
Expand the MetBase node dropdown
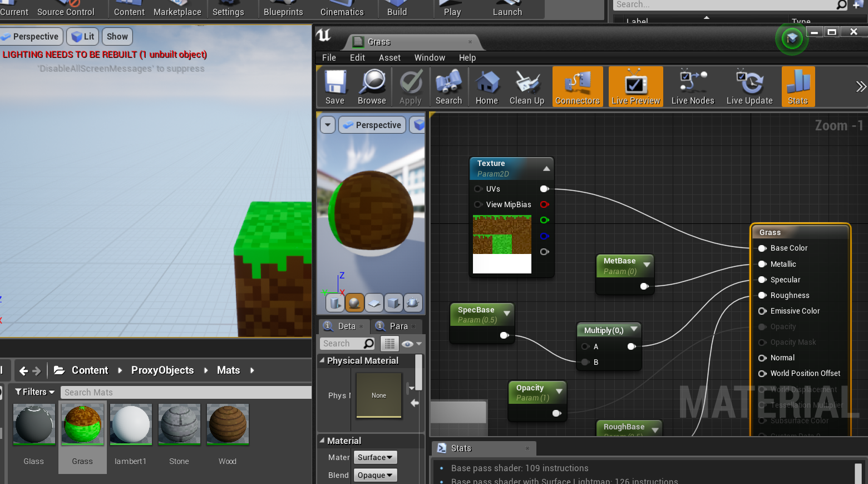click(647, 265)
